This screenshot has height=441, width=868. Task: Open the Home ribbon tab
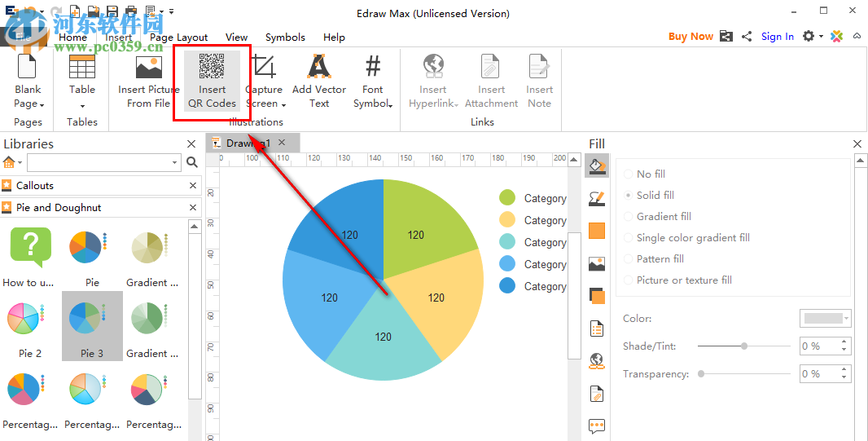[72, 37]
